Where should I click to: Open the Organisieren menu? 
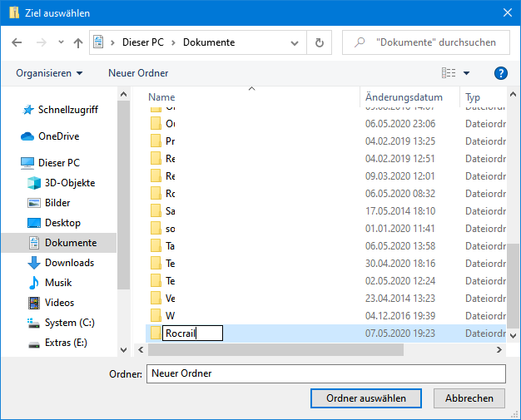coord(49,73)
